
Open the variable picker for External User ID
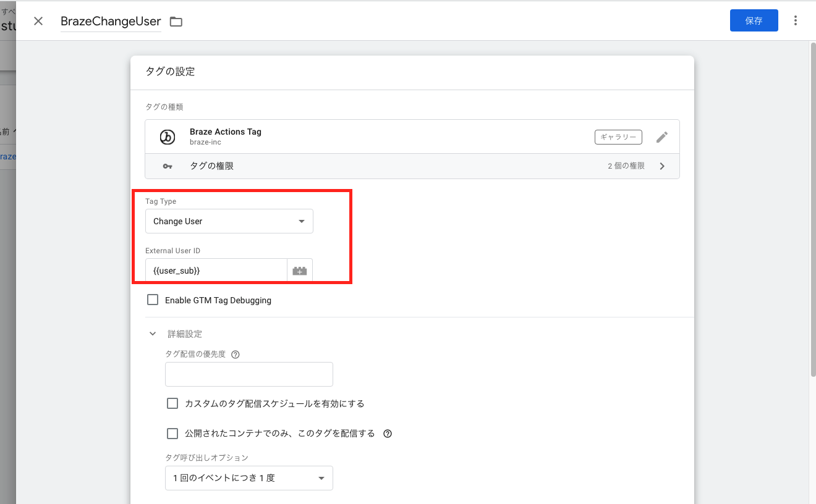pos(299,270)
